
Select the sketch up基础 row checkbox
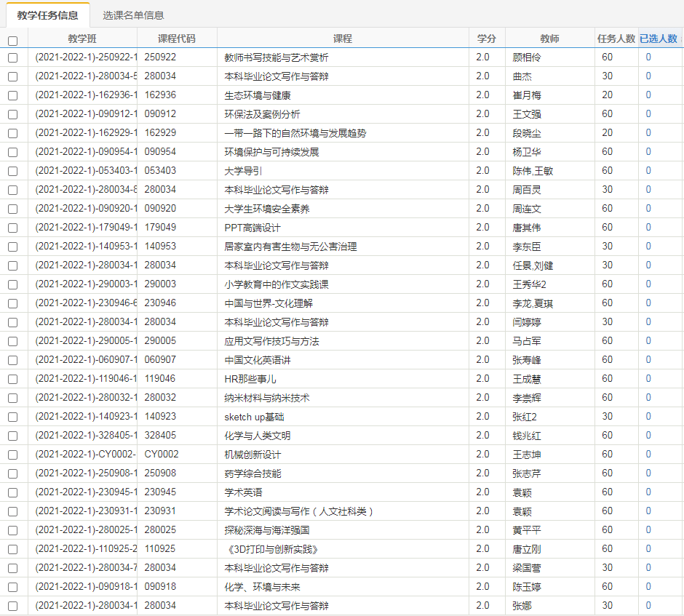tap(12, 417)
